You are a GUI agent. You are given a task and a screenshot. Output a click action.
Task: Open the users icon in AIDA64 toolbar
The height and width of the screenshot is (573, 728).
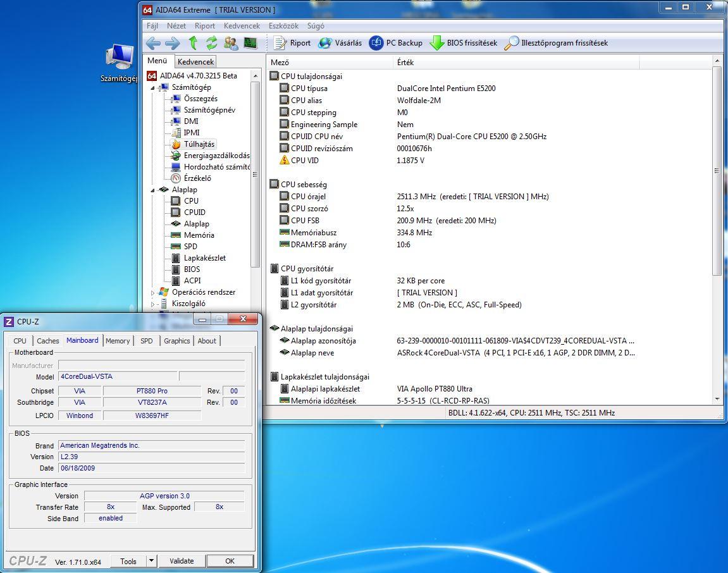point(231,43)
